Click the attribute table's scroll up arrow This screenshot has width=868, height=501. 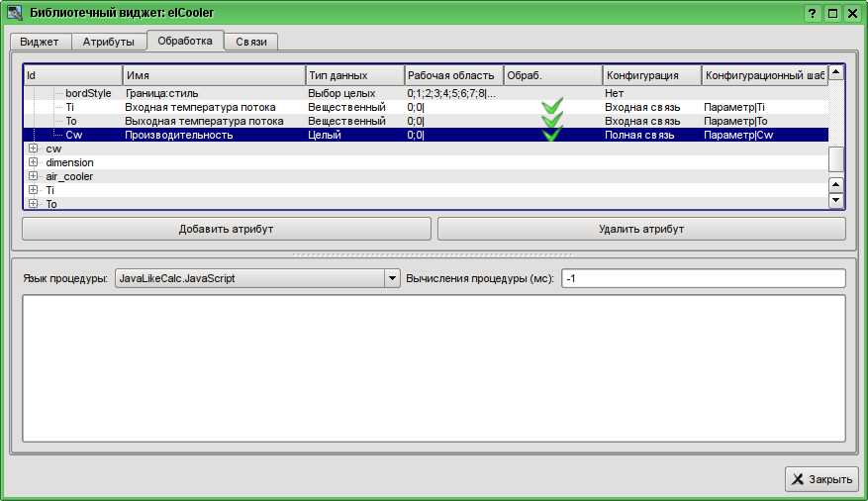835,73
